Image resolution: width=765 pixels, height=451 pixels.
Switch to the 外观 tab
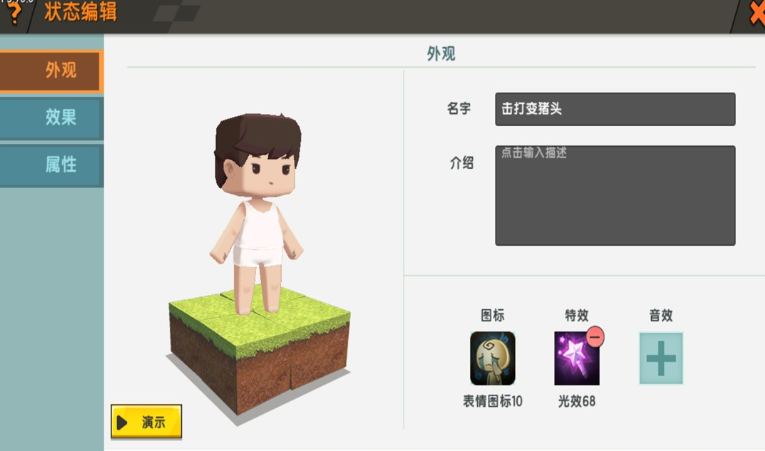[51, 71]
